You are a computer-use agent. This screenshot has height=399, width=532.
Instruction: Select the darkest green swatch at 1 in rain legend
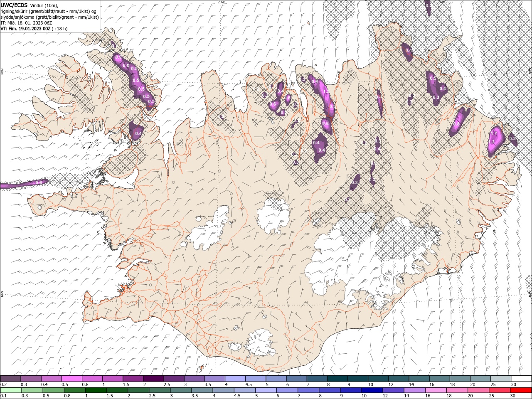click(x=96, y=390)
